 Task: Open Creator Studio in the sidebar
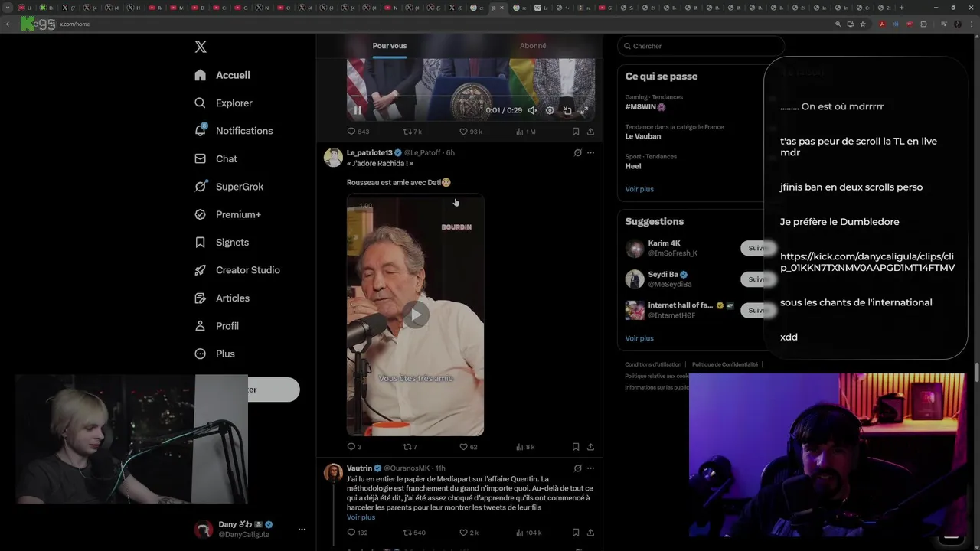tap(237, 270)
